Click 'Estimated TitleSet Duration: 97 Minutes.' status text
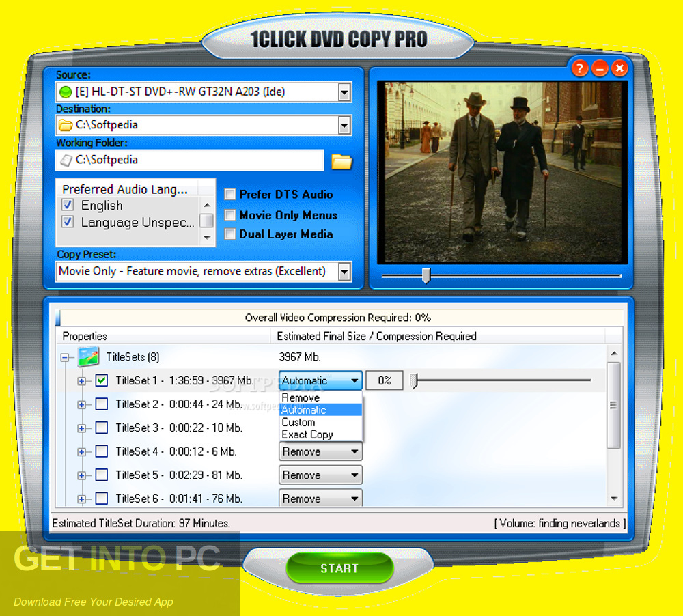Viewport: 683px width, 616px height. (x=141, y=522)
